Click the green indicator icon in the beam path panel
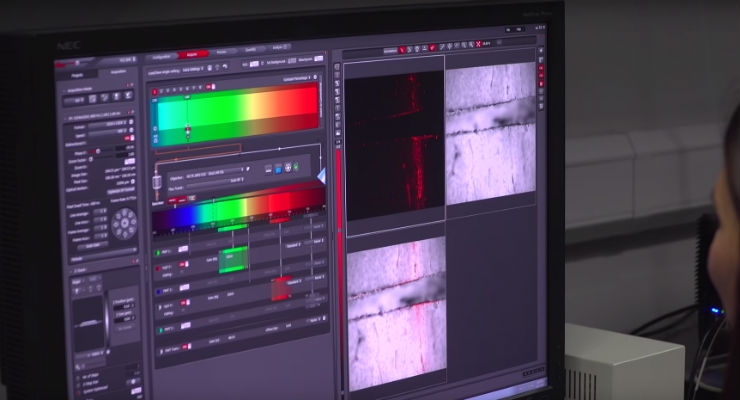 click(296, 167)
